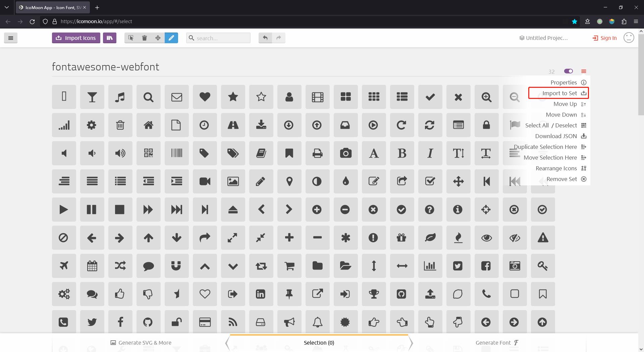Open the icon library browser next to Import Icons

pyautogui.click(x=110, y=38)
